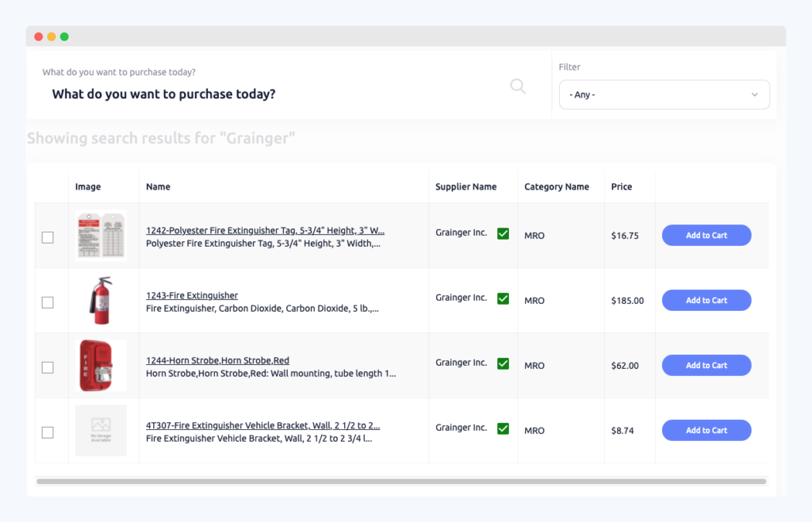
Task: Open the 1244-Horn Strobe product page
Action: click(218, 359)
